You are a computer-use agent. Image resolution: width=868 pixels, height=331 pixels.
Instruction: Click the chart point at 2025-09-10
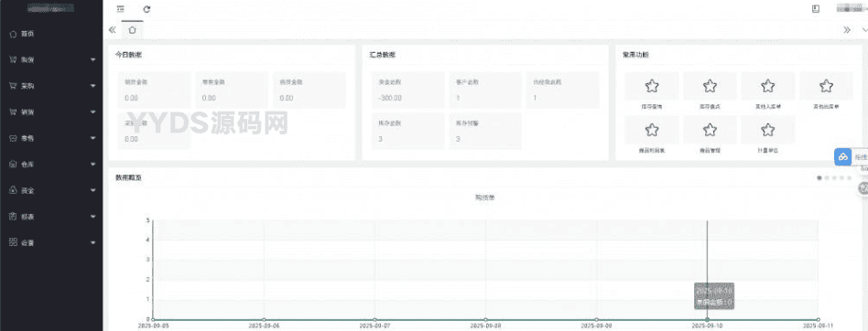coord(707,319)
